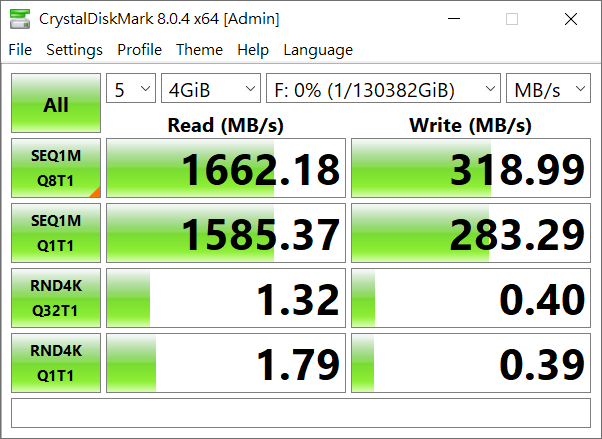Click the RND4K Q32T1 write result 0.40
This screenshot has height=439, width=602.
(471, 298)
